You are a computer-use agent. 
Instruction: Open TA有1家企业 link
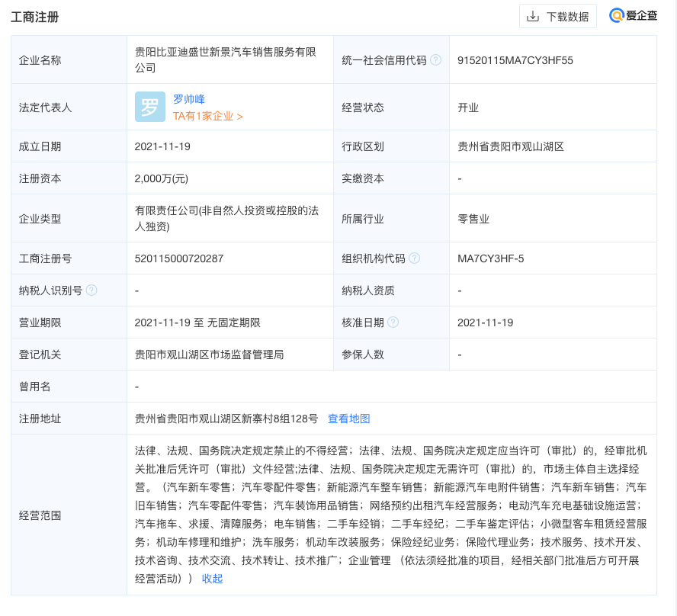tap(207, 116)
